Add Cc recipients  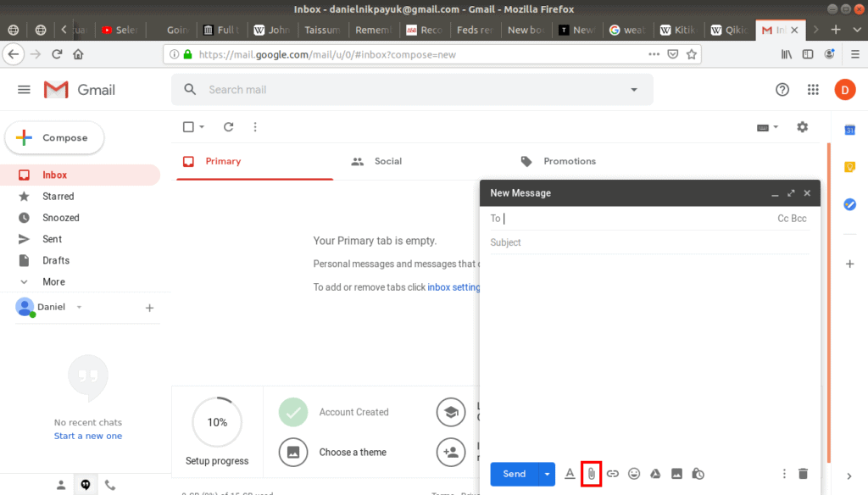click(x=782, y=219)
